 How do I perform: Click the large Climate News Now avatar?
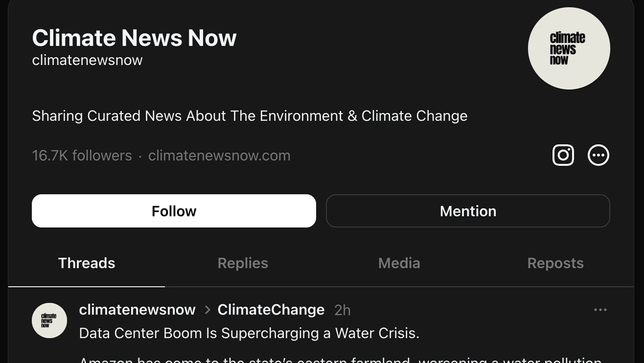click(x=569, y=48)
